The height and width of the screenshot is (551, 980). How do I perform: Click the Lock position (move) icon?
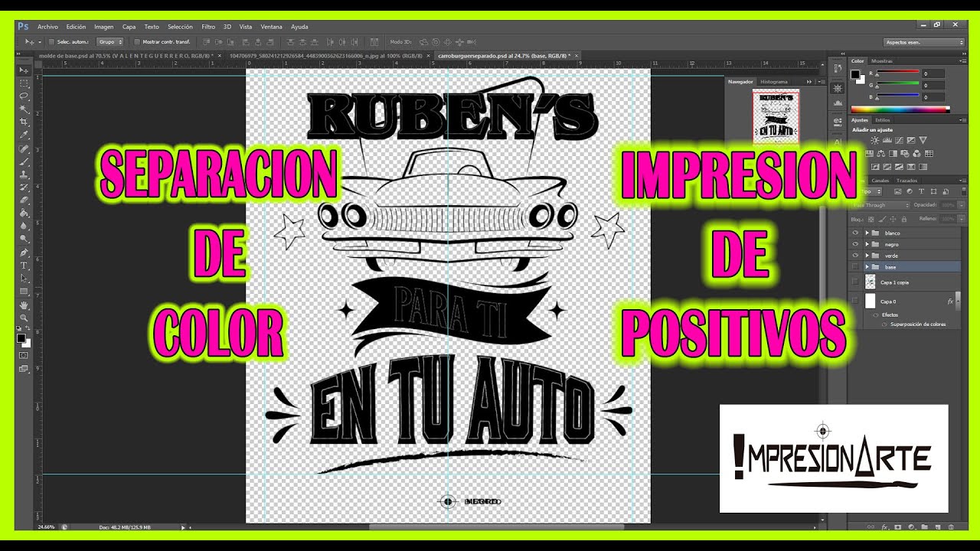[893, 219]
